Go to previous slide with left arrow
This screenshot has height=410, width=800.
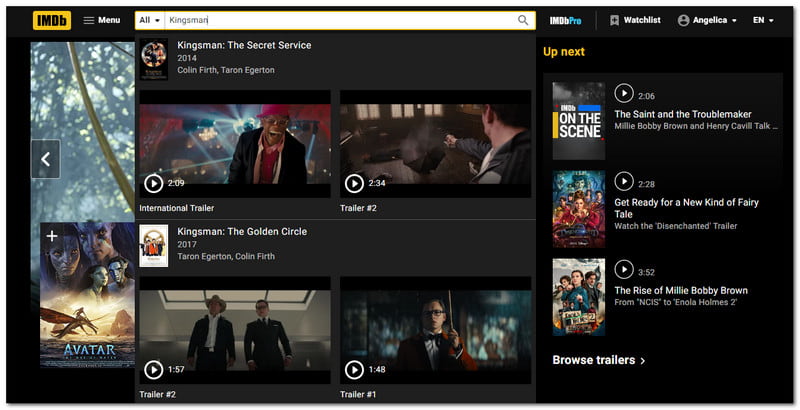coord(45,159)
